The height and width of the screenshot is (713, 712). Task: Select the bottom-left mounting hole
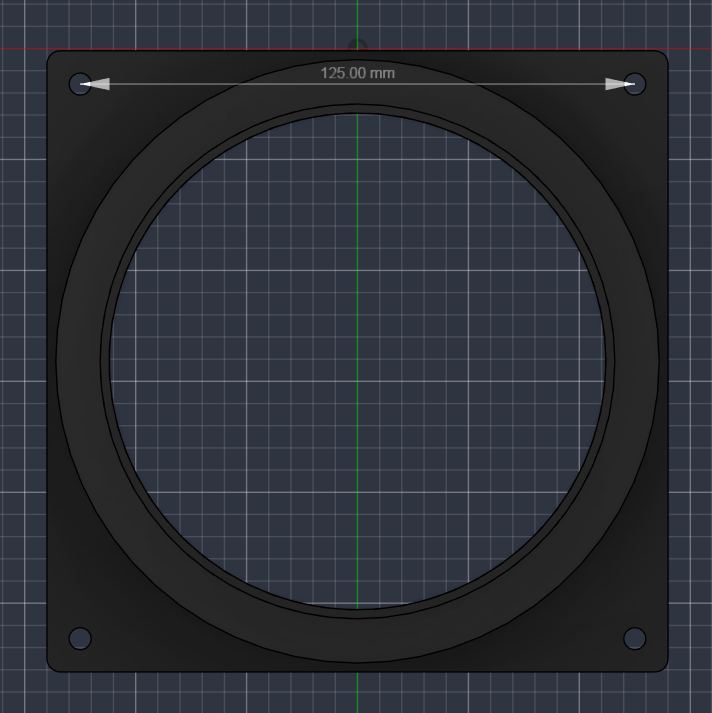pos(80,638)
